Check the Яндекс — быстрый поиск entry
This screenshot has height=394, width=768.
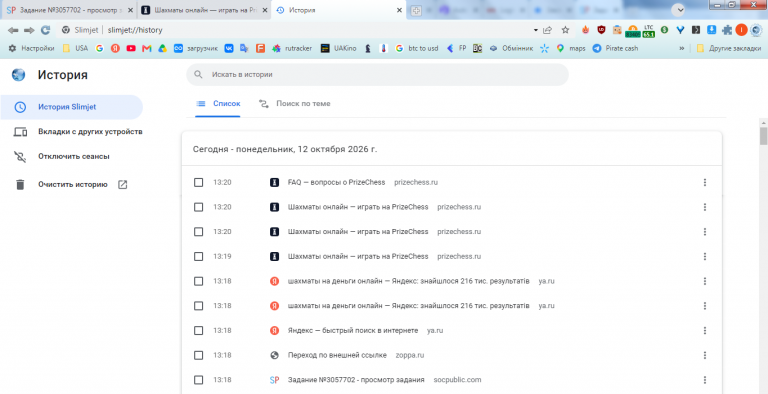(198, 330)
